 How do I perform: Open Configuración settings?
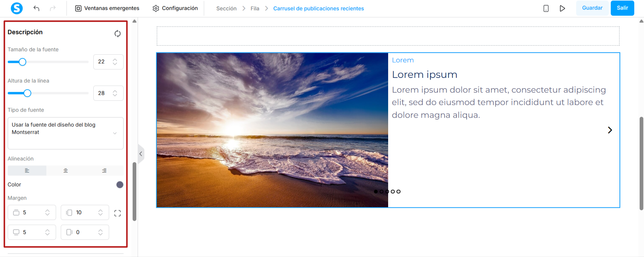pyautogui.click(x=175, y=8)
